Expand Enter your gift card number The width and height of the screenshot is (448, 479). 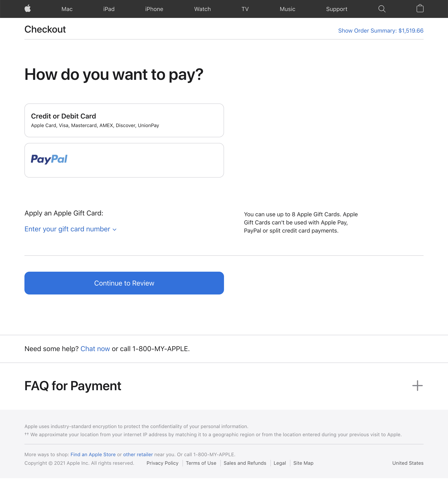click(70, 229)
